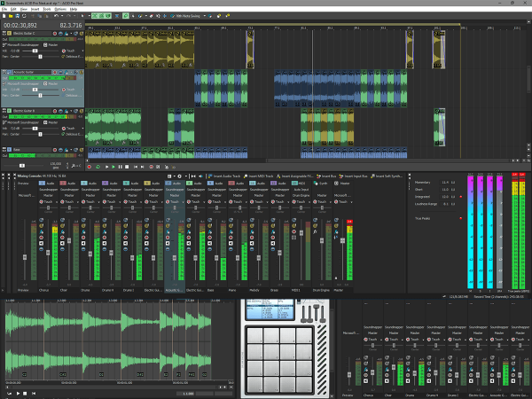Click the True Peaks reset red dot
Screen dimensions: 532x399
point(460,218)
